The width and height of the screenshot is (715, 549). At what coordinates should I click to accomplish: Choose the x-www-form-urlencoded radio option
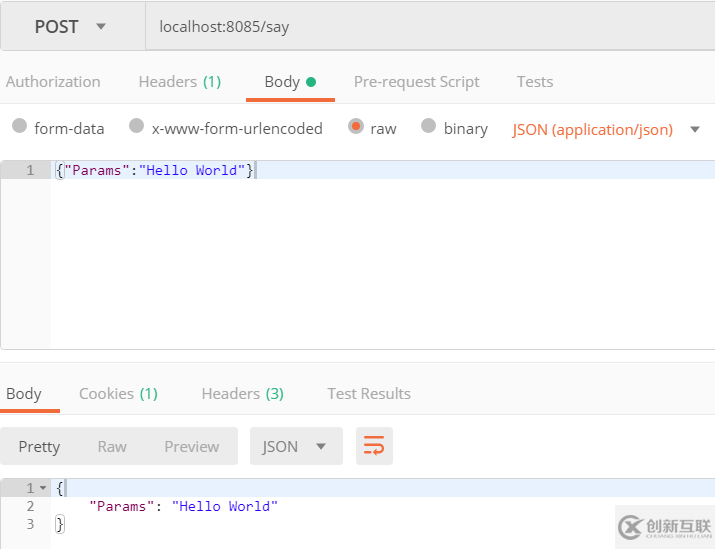pos(136,125)
